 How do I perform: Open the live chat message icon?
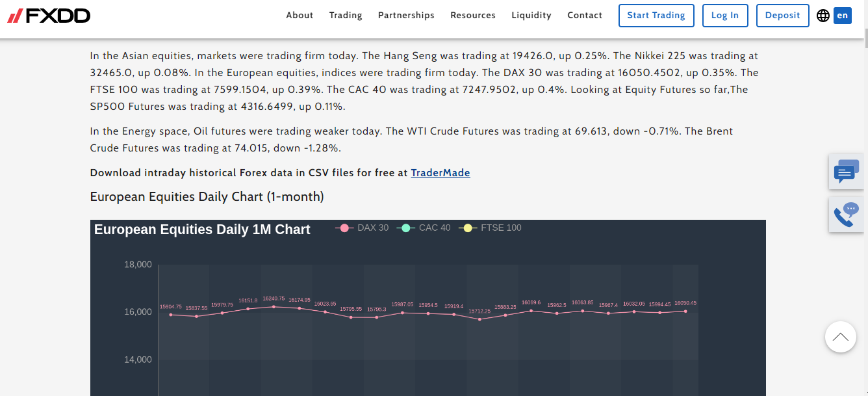click(846, 172)
